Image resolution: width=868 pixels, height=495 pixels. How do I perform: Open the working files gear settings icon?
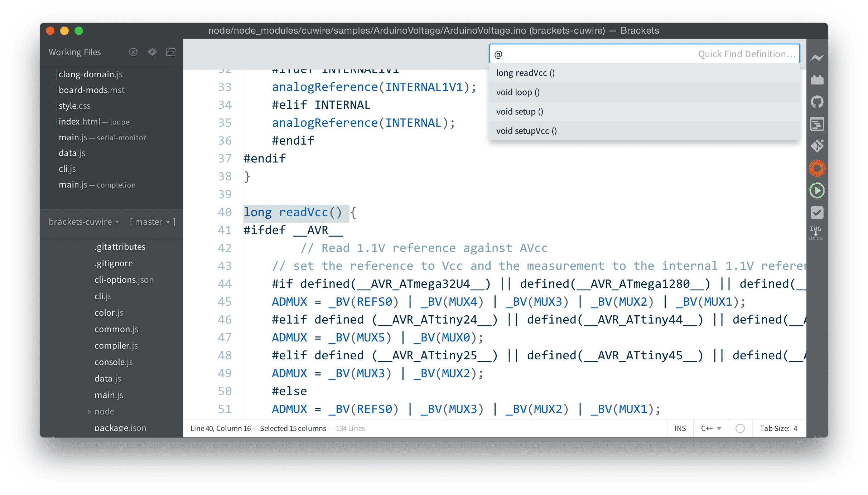coord(152,52)
